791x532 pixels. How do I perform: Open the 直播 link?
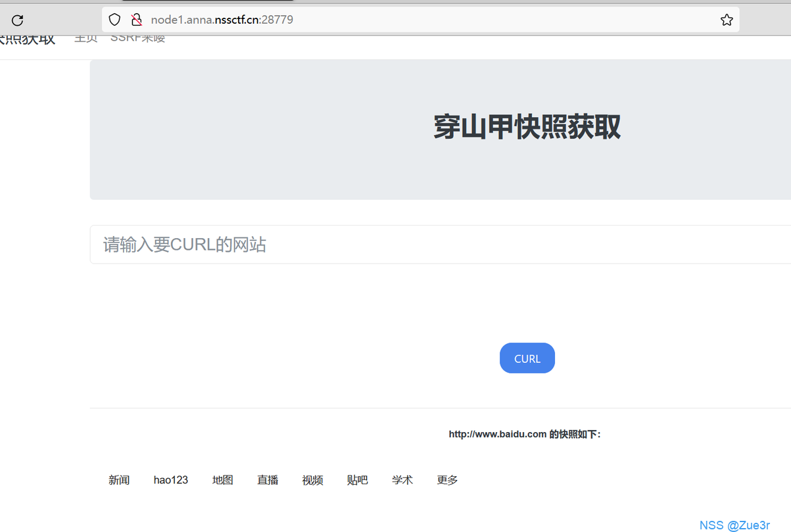pyautogui.click(x=268, y=480)
